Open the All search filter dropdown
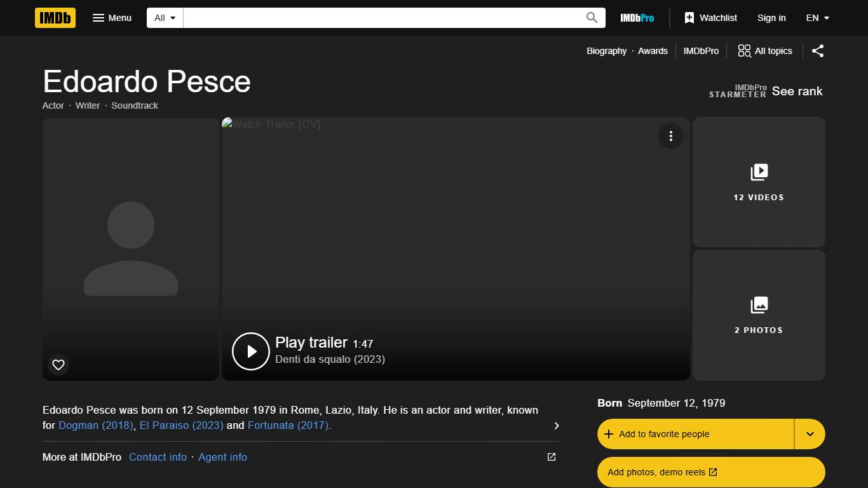 coord(164,17)
